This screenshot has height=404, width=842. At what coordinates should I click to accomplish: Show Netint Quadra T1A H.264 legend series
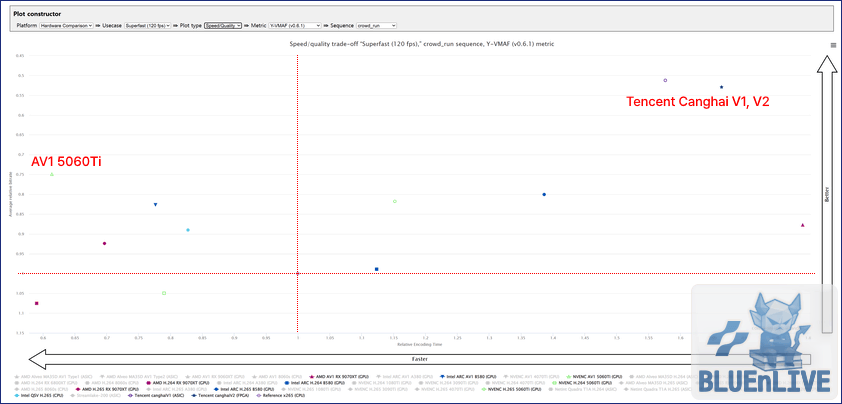point(582,389)
